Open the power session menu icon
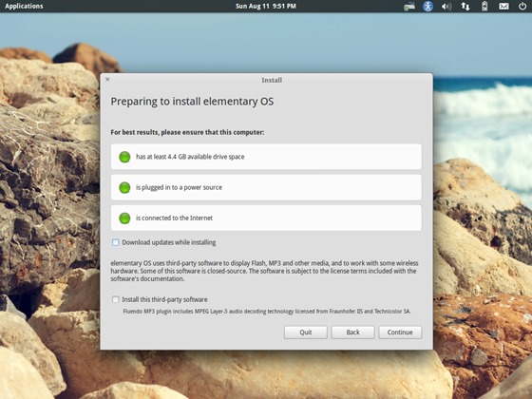The image size is (532, 399). click(x=522, y=6)
